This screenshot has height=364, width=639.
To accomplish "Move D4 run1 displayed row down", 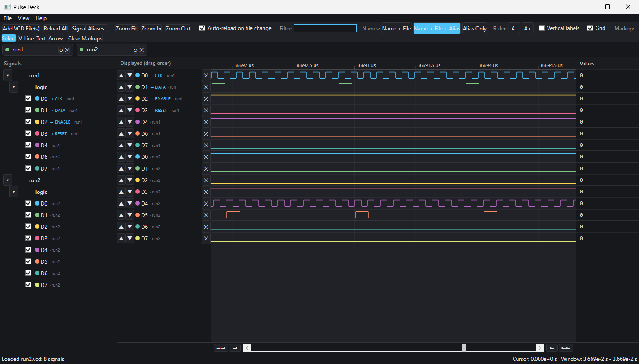I will (130, 122).
